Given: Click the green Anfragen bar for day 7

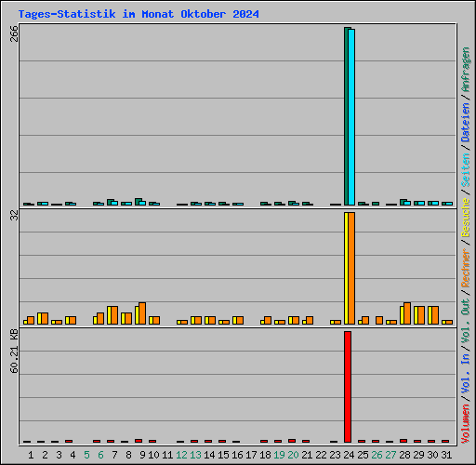Looking at the screenshot, I should click(110, 202).
